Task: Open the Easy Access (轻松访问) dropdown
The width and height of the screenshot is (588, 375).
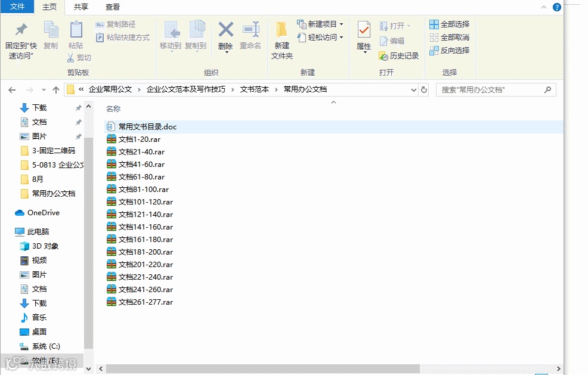Action: coord(320,38)
